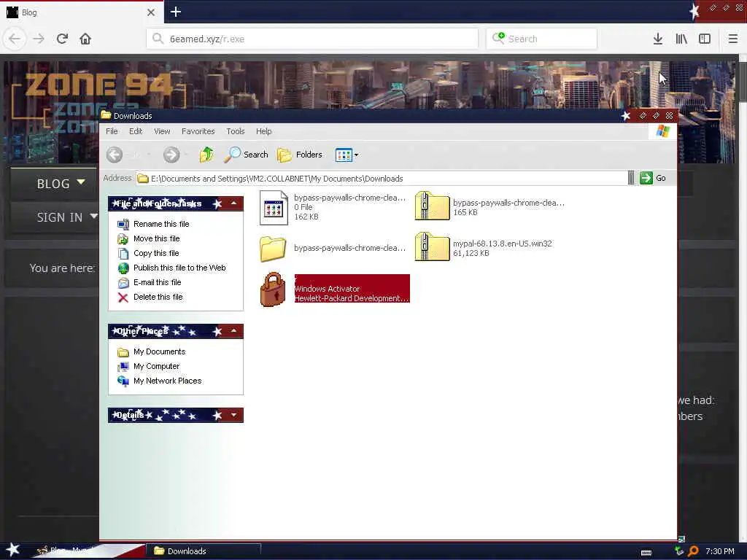Open the browser downloads arrow
The image size is (747, 560).
click(657, 39)
